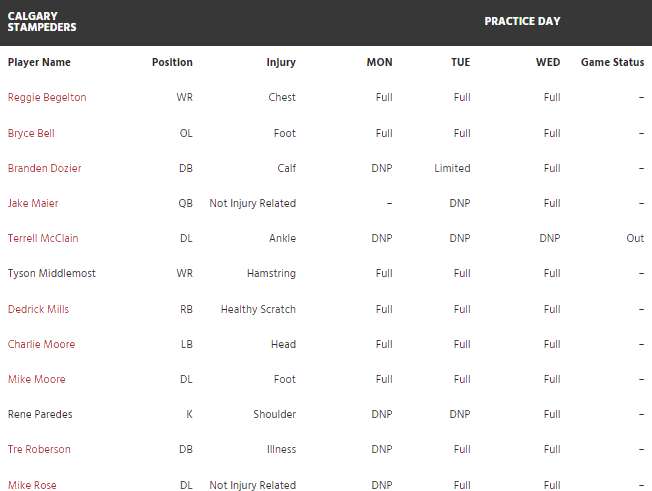Viewport: 652px width, 491px height.
Task: Click the Position column header
Action: click(x=172, y=62)
